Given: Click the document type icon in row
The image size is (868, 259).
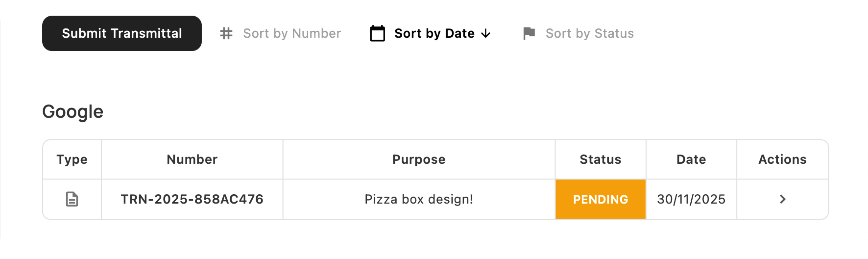Looking at the screenshot, I should click(x=72, y=199).
